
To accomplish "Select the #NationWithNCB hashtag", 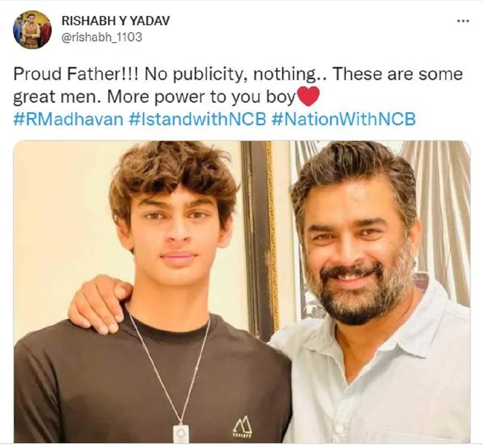I will (343, 119).
